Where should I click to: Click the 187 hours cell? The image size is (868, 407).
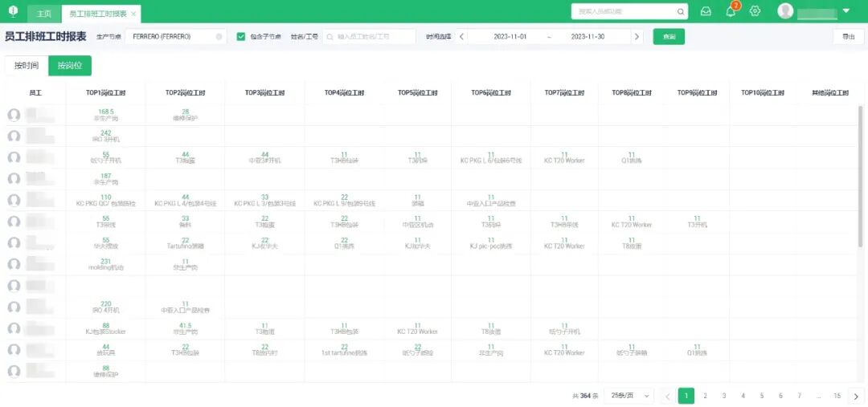click(105, 179)
